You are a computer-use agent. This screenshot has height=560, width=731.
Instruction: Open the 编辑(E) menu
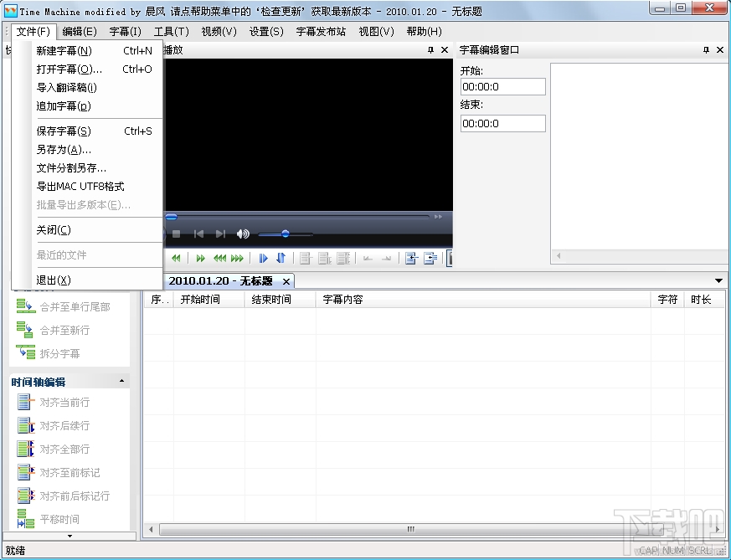[x=80, y=32]
